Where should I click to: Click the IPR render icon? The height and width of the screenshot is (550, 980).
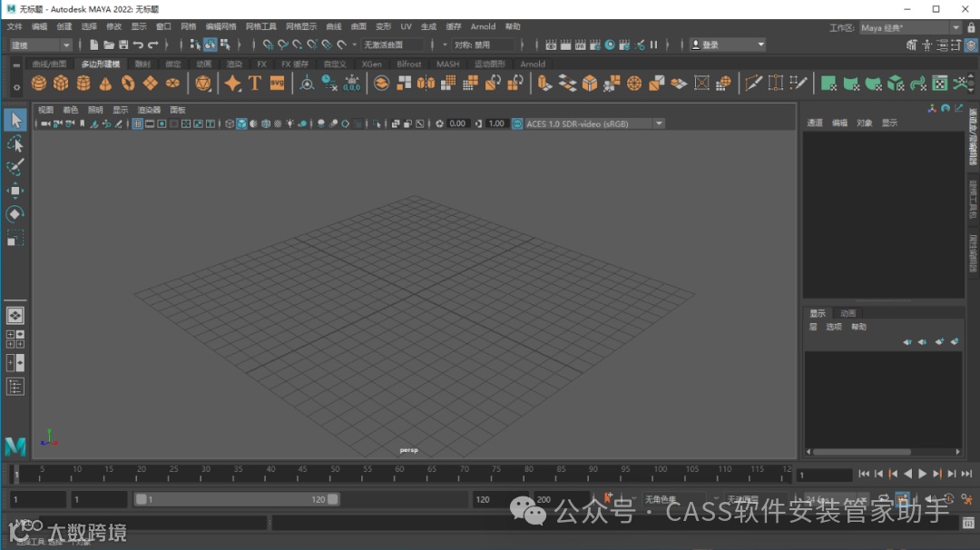click(580, 44)
